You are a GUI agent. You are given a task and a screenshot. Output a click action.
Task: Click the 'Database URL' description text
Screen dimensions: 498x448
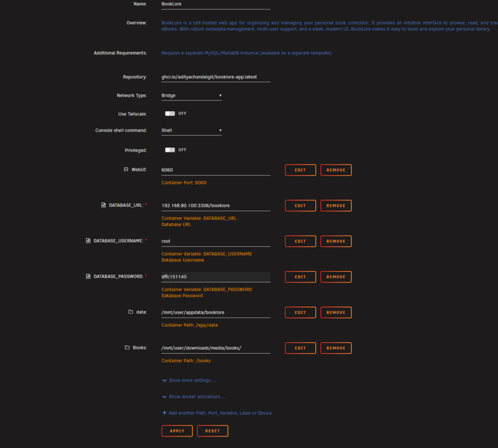tap(176, 225)
